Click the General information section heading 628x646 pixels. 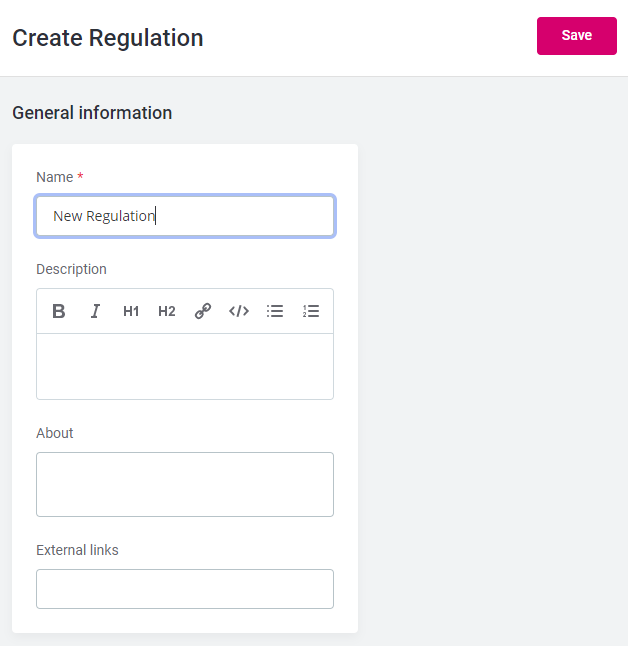pos(92,113)
